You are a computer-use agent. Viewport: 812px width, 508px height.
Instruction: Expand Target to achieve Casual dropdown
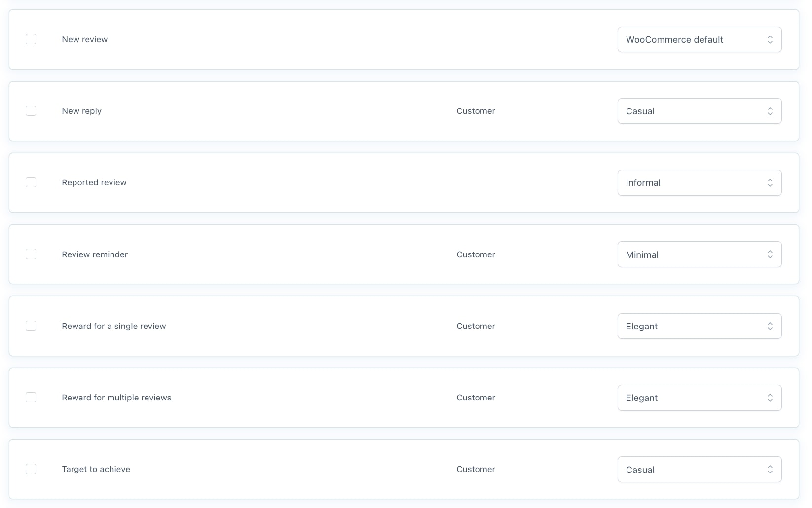tap(699, 470)
